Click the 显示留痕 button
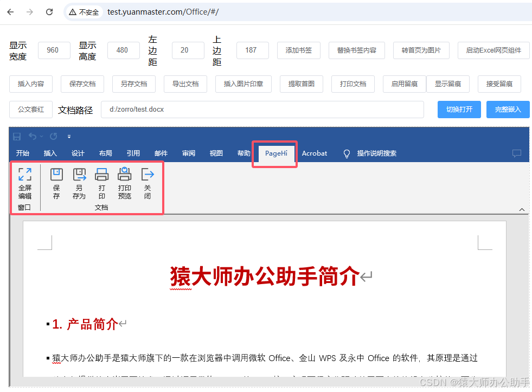The image size is (532, 392). (448, 83)
